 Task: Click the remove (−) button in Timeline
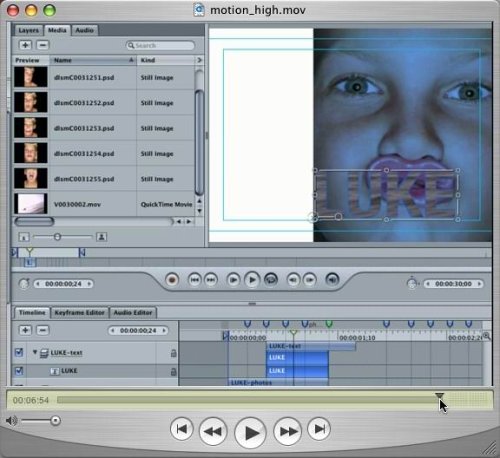43,330
